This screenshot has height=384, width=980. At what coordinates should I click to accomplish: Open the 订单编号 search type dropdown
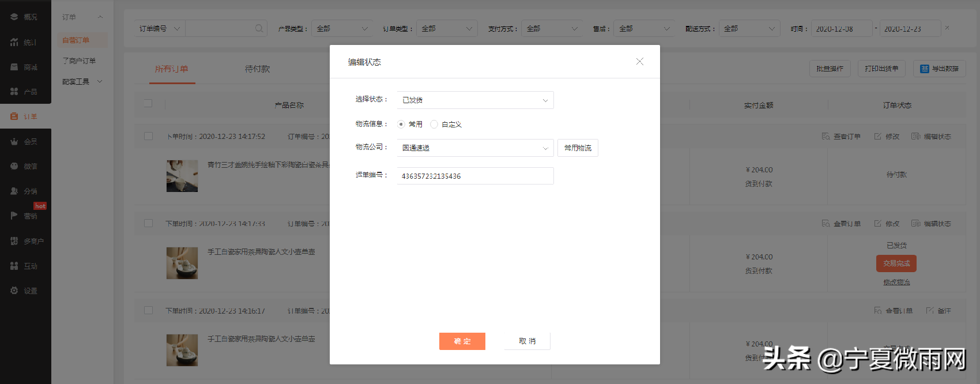[x=160, y=28]
